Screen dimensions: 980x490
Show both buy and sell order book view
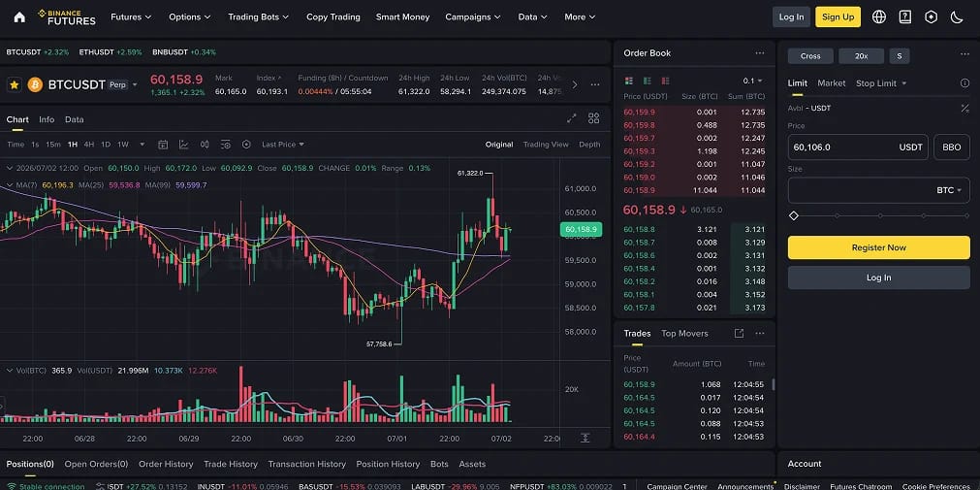629,81
